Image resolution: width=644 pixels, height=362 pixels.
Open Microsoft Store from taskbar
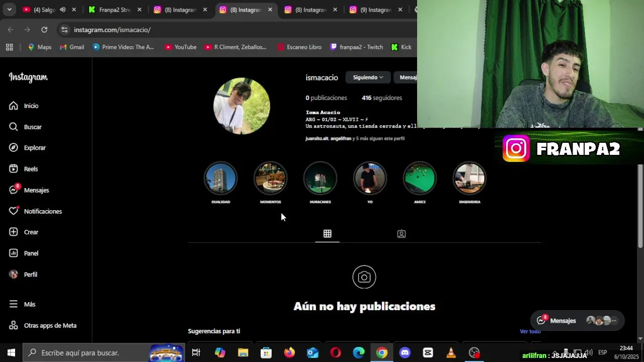[266, 353]
